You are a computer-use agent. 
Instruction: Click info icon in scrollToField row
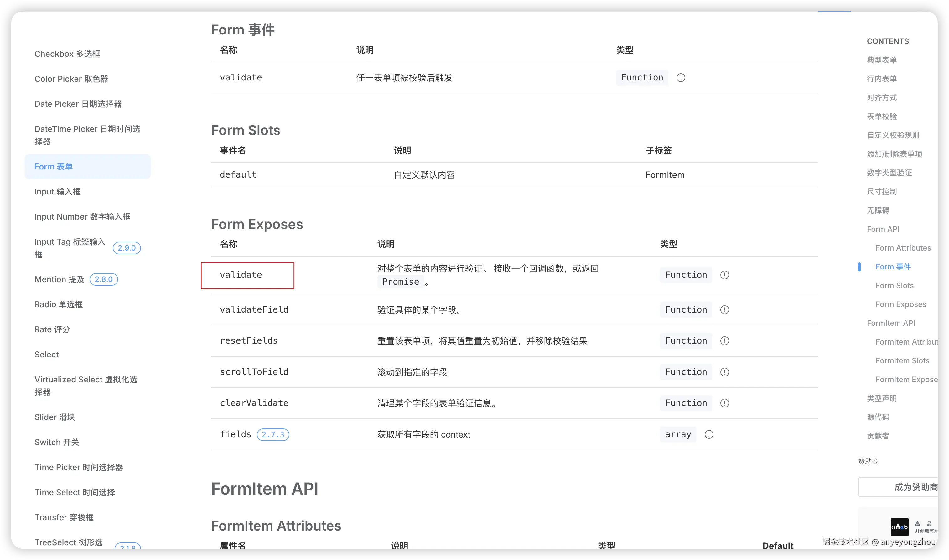click(x=724, y=372)
